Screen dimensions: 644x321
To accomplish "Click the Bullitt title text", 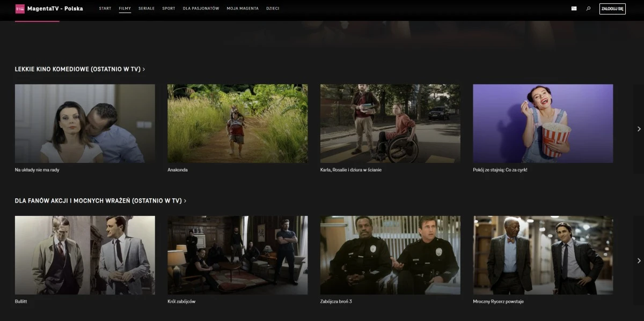I will [21, 302].
